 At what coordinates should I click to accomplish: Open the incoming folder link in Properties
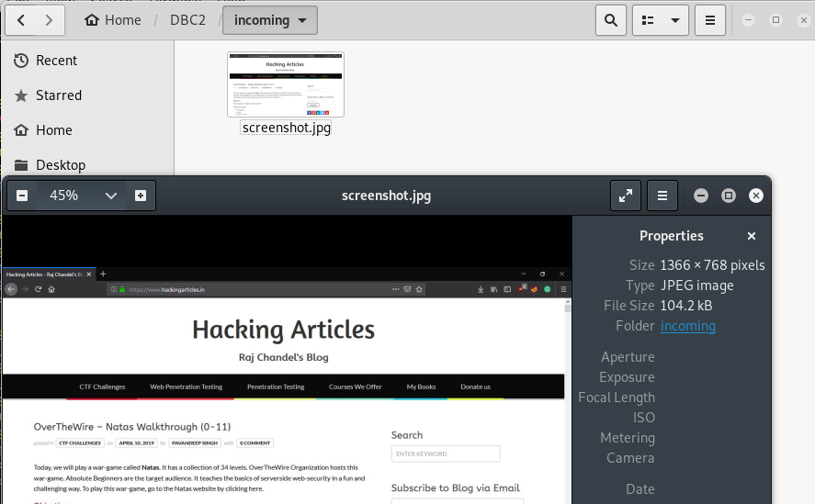tap(687, 326)
